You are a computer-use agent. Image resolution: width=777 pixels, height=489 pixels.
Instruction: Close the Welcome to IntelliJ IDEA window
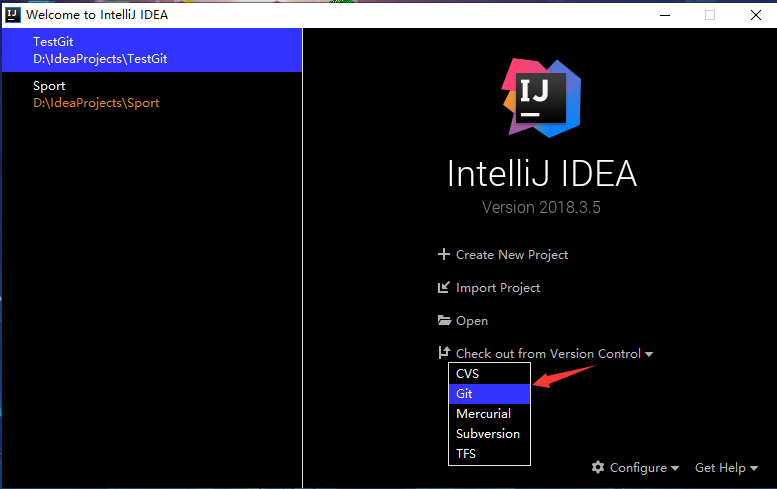pyautogui.click(x=756, y=15)
